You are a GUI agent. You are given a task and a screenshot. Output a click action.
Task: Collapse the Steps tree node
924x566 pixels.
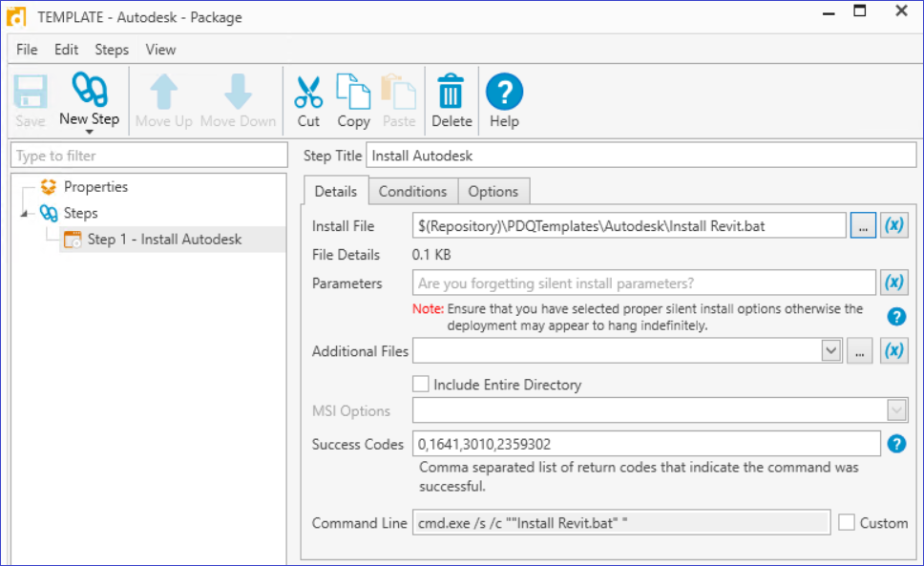tap(24, 213)
